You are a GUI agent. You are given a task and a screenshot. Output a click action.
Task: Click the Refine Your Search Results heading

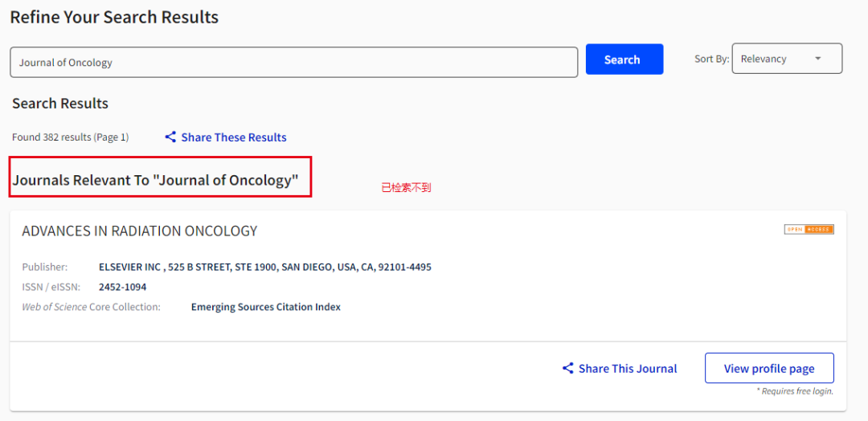click(114, 17)
